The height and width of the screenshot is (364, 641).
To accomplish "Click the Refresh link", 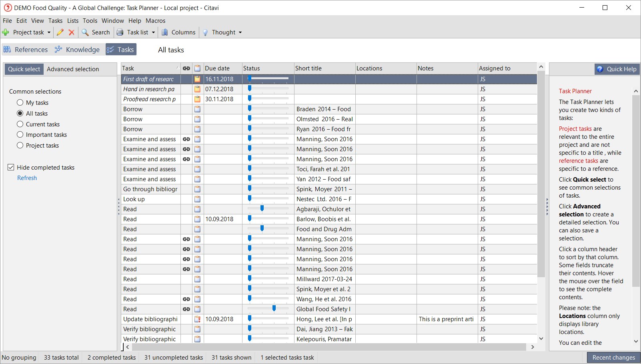I will pos(27,178).
